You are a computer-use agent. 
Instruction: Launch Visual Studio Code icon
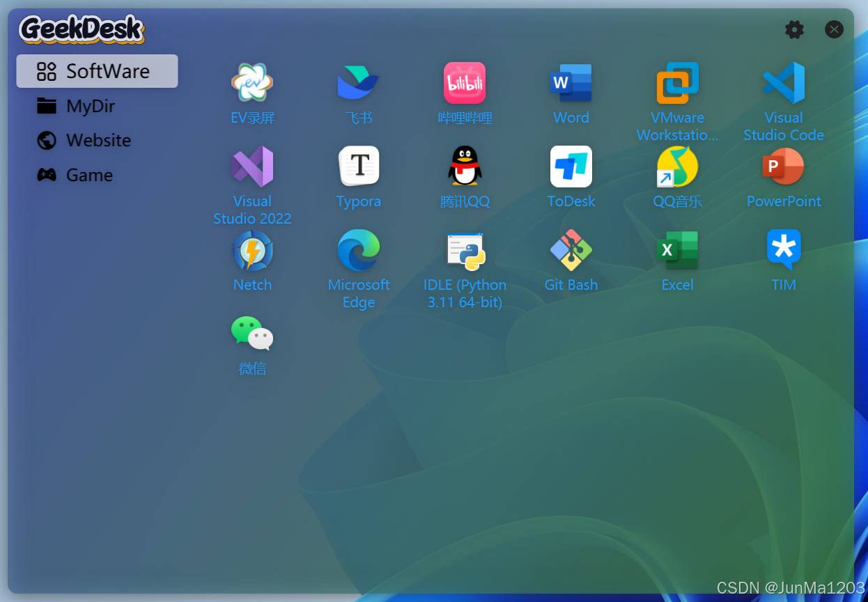pos(784,83)
